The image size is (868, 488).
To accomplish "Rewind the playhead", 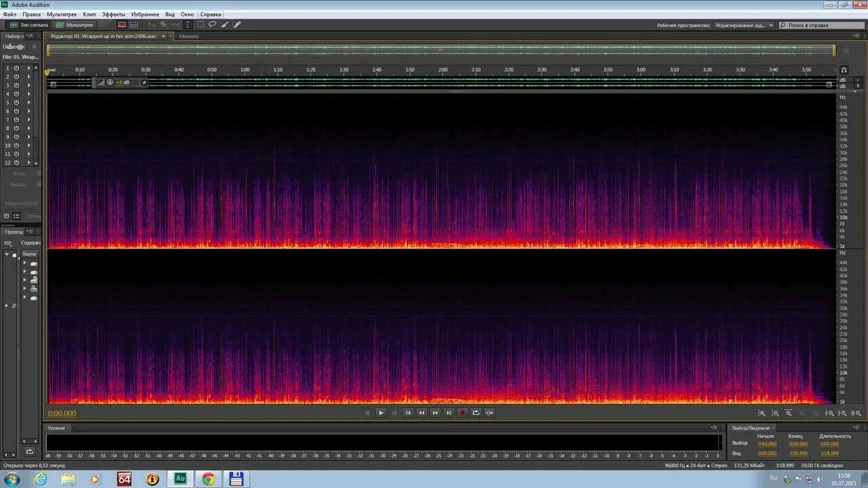I will point(422,413).
